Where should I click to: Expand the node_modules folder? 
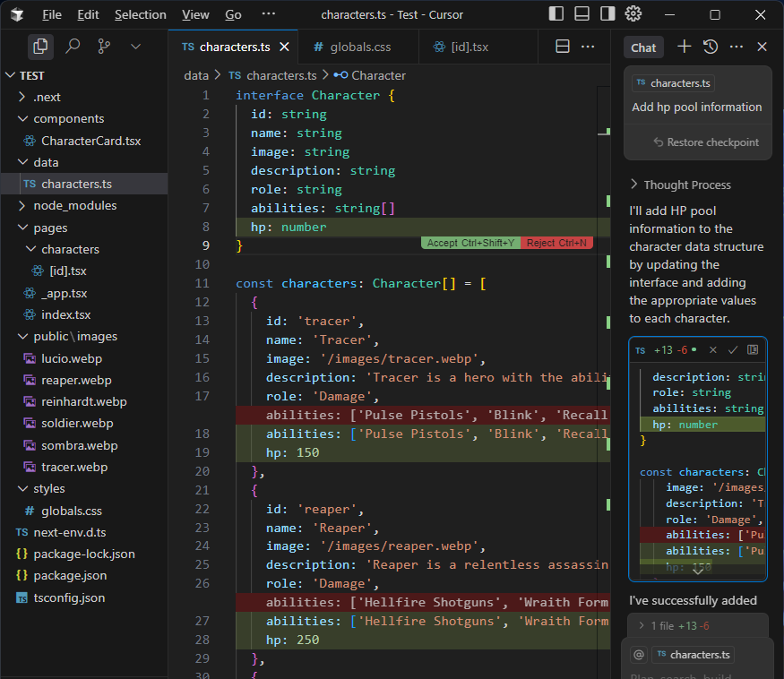[74, 205]
